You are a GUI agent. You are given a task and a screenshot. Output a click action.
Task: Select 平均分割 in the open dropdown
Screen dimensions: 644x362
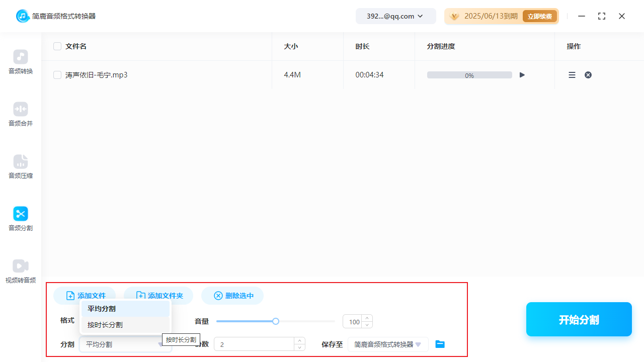102,308
